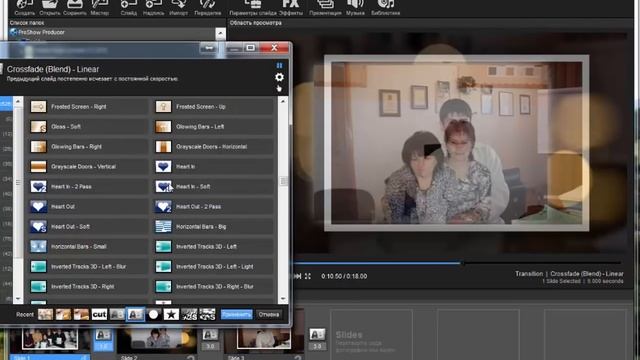
Task: Open transition settings gear icon
Action: pos(279,77)
